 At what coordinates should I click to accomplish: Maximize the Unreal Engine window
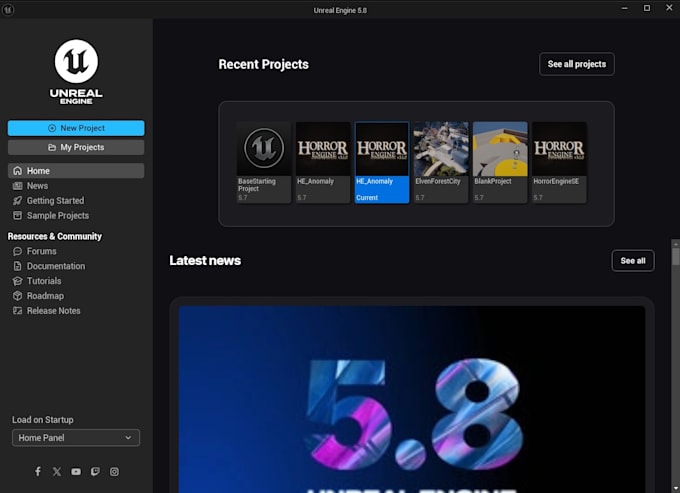tap(647, 8)
